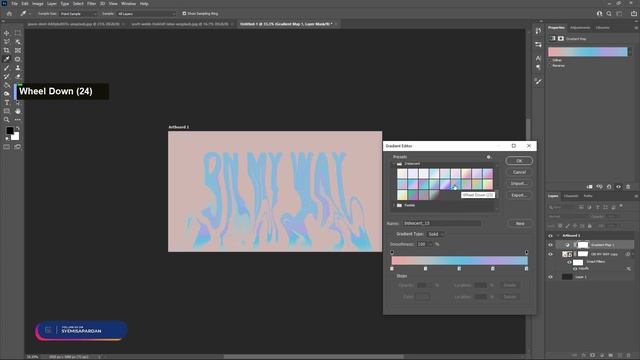Open the search icon at top right
640x360 pixels.
click(609, 13)
